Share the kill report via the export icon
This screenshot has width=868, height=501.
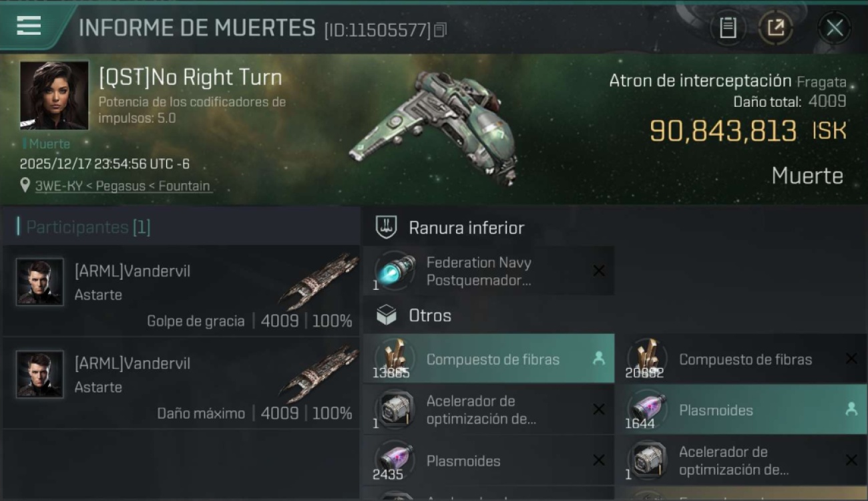tap(775, 28)
